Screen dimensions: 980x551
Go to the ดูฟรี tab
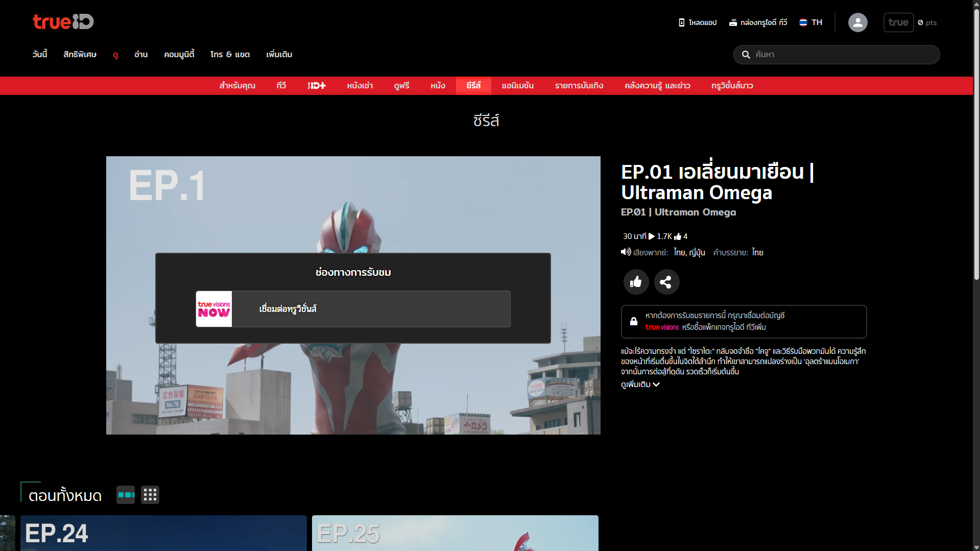402,86
